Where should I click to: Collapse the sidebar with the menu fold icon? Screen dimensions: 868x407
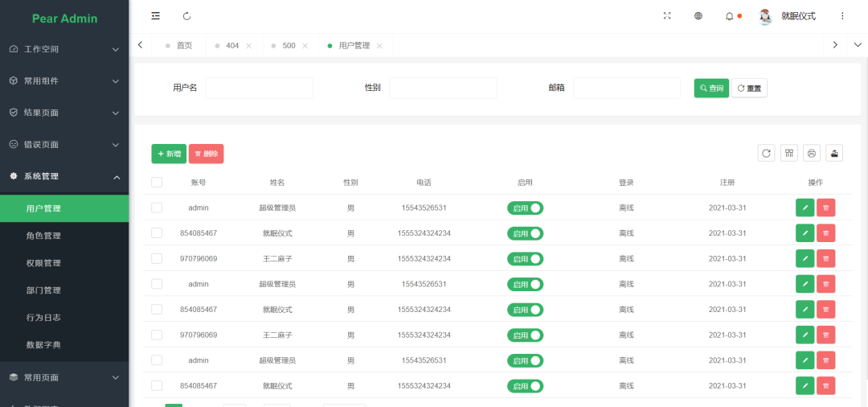click(156, 16)
